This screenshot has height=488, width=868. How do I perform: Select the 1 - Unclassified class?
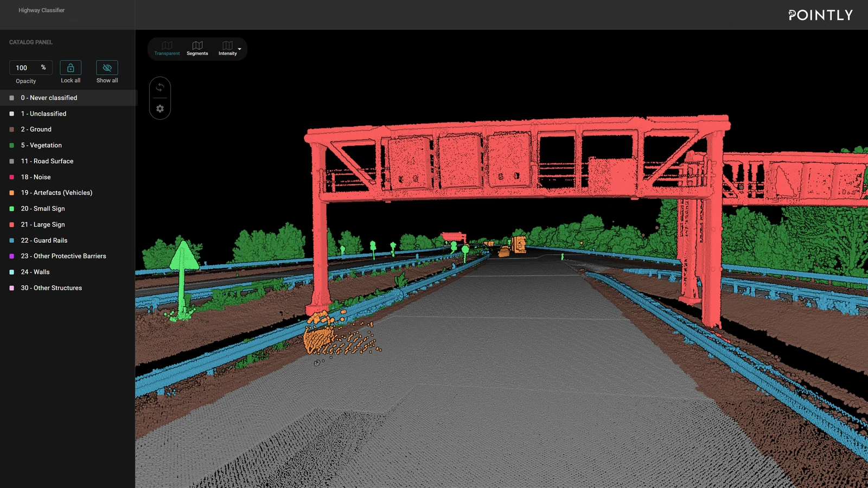pos(68,114)
